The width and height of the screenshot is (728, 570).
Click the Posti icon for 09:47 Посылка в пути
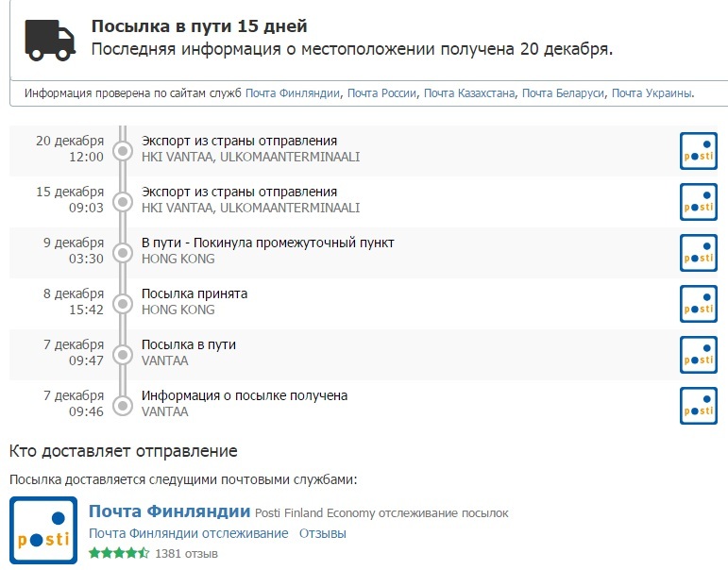coord(699,355)
